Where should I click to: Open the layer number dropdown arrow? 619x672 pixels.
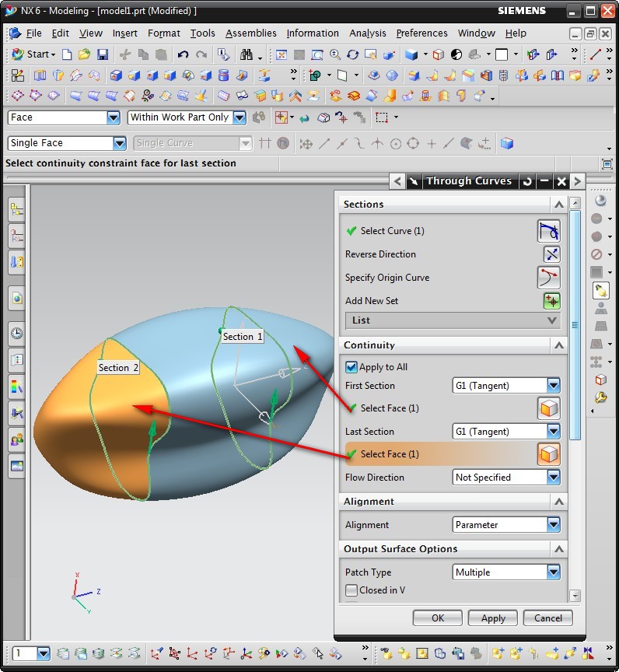pos(44,653)
